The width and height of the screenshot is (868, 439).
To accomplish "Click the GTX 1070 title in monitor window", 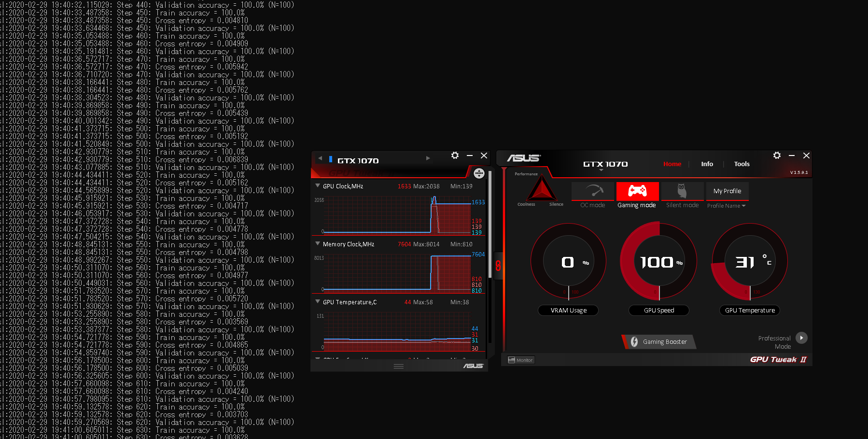I will 358,161.
